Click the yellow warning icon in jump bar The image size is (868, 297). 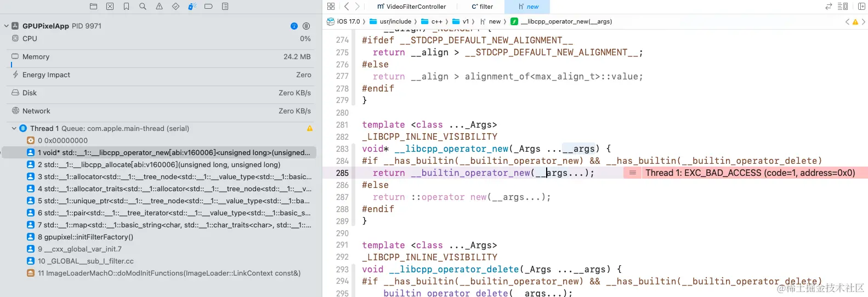click(x=855, y=22)
